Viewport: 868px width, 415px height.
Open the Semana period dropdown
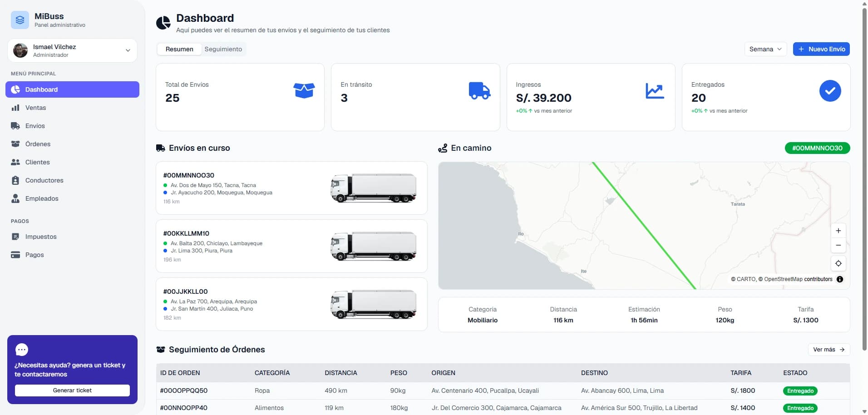pyautogui.click(x=765, y=49)
